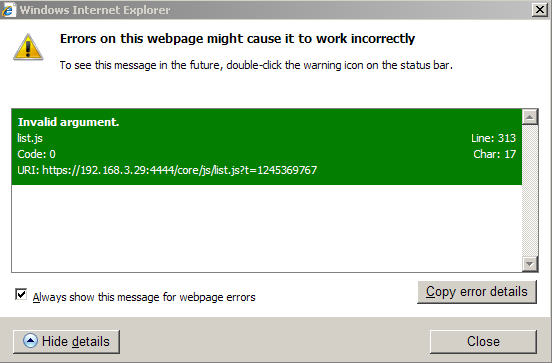552x363 pixels.
Task: Click the scrollbar up arrow in error list
Action: pyautogui.click(x=530, y=117)
